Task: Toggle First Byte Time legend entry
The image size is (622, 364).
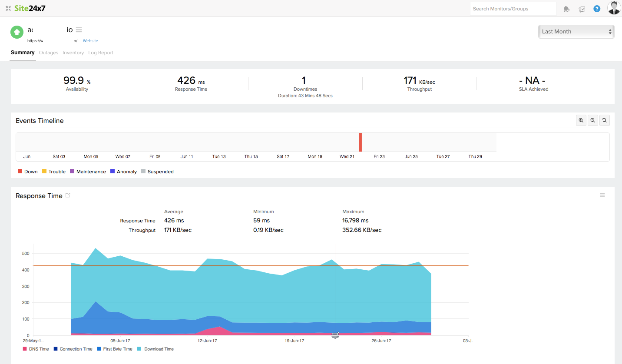Action: (115, 349)
